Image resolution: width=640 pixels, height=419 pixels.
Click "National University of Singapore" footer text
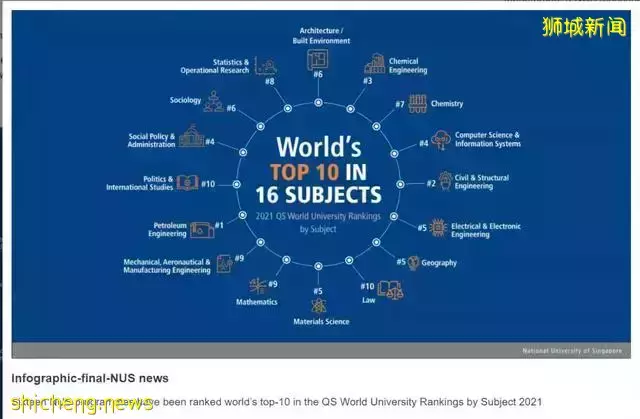coord(572,351)
